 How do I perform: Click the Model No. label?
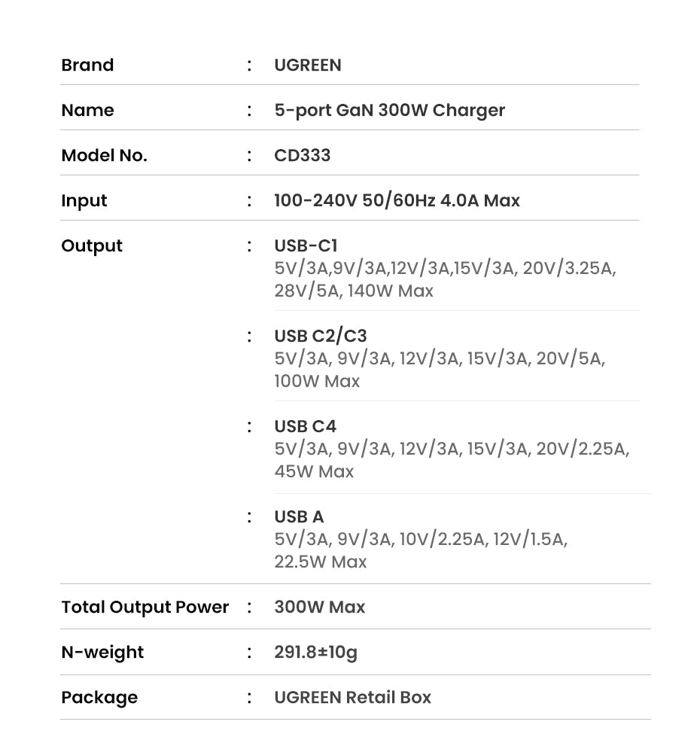coord(104,156)
